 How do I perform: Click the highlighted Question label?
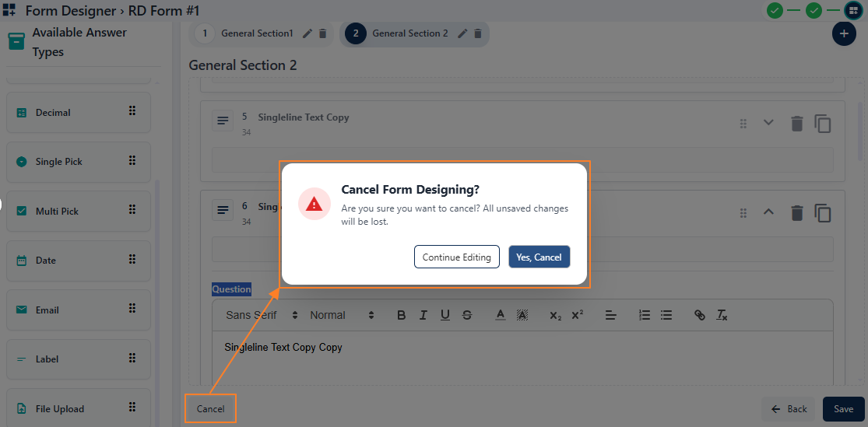231,289
